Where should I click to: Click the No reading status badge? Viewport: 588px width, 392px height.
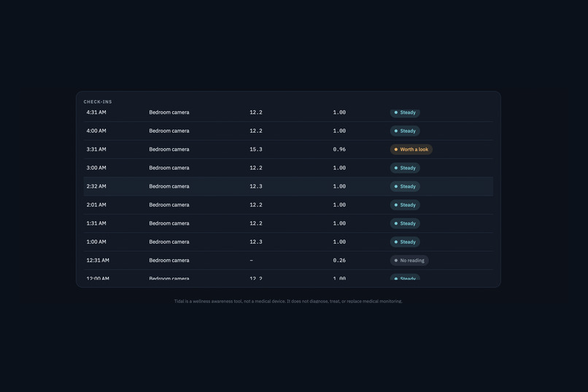point(409,261)
